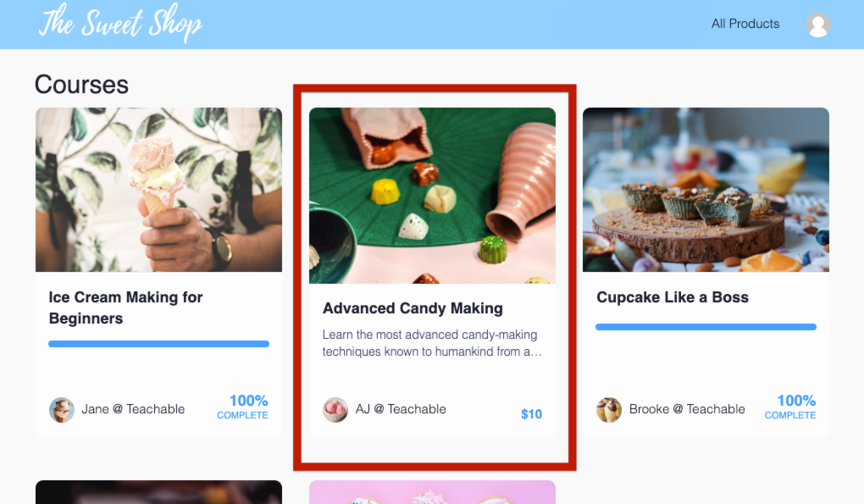Click the candy course thumbnail image
The width and height of the screenshot is (864, 504).
click(433, 196)
